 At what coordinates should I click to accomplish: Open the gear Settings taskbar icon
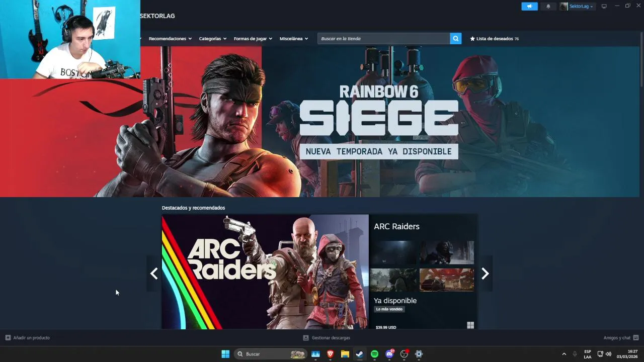click(x=419, y=354)
